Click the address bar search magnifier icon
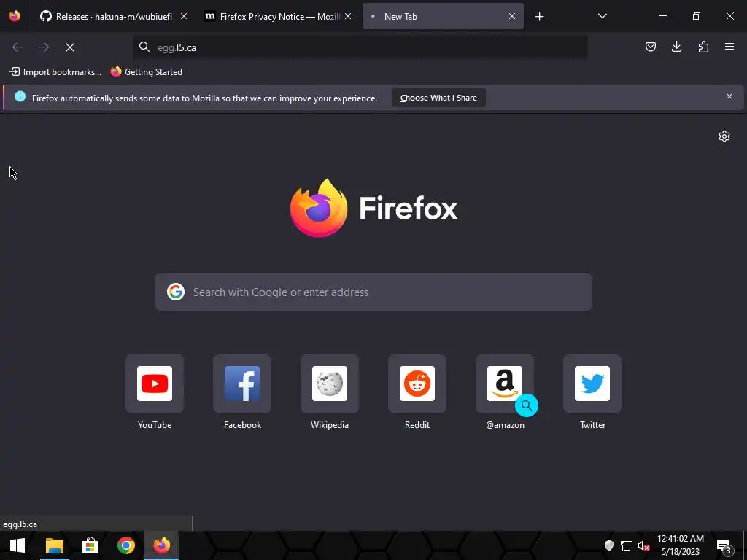 (144, 47)
